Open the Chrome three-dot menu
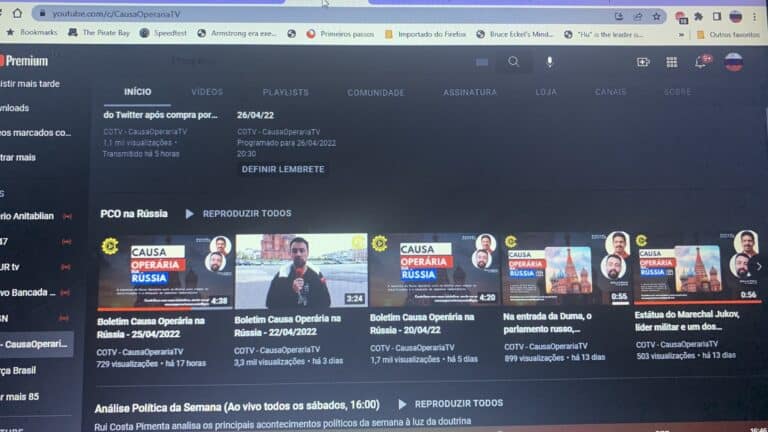This screenshot has height=432, width=768. [x=757, y=16]
